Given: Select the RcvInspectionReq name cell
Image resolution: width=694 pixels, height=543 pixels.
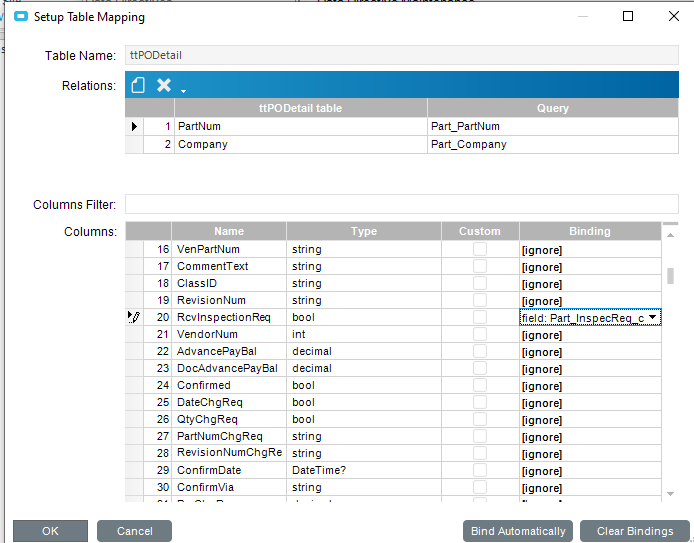Looking at the screenshot, I should tap(229, 317).
